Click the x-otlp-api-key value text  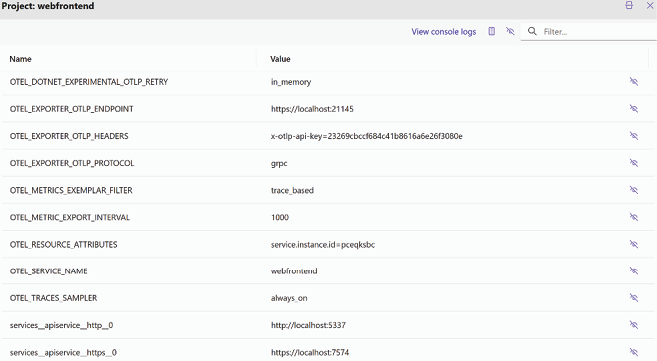click(367, 136)
